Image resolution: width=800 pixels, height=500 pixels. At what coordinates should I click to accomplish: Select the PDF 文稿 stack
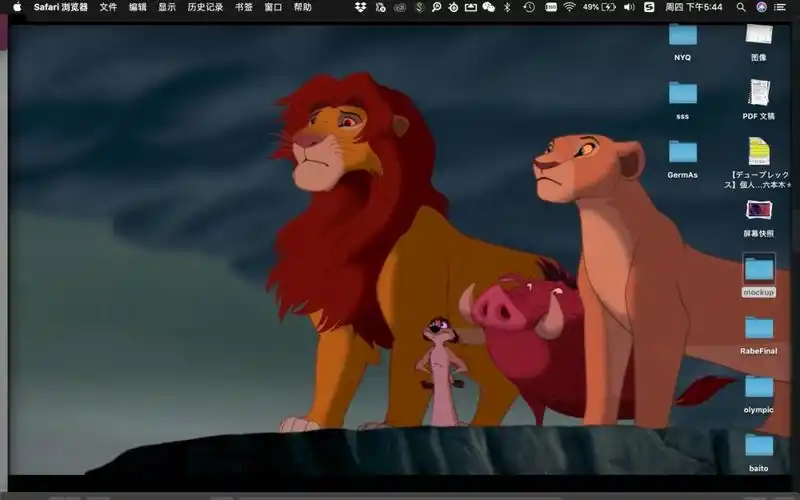tap(758, 94)
